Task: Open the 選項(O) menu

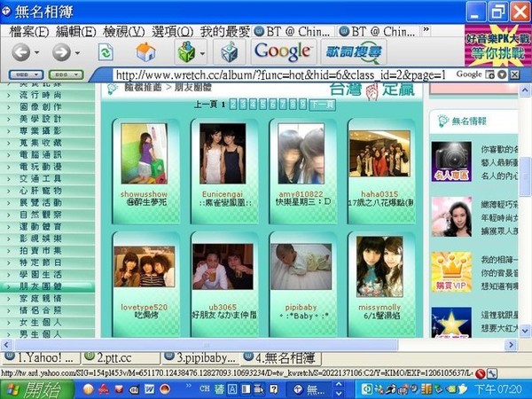Action: tap(172, 32)
